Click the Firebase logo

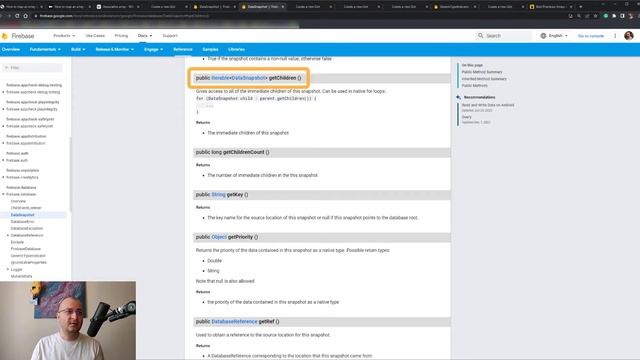click(18, 36)
